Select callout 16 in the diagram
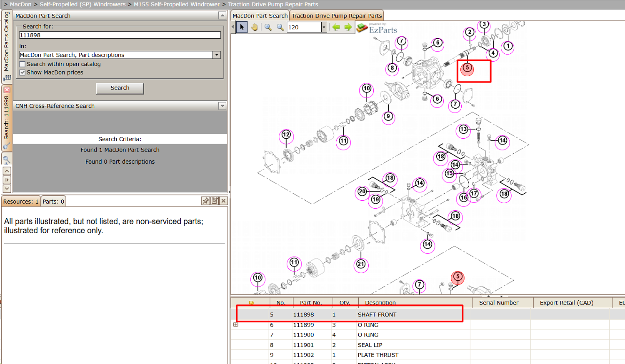 (464, 198)
